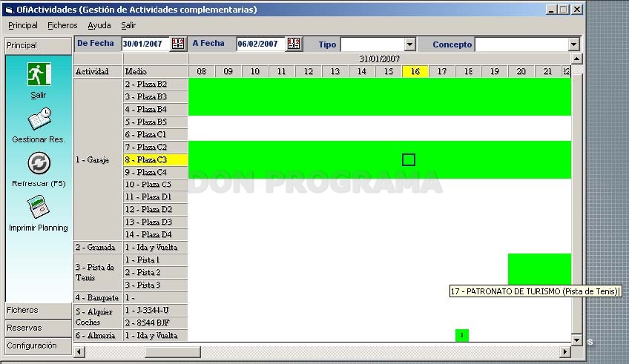The width and height of the screenshot is (629, 364).
Task: Click into the De Fecha date field
Action: pyautogui.click(x=145, y=44)
